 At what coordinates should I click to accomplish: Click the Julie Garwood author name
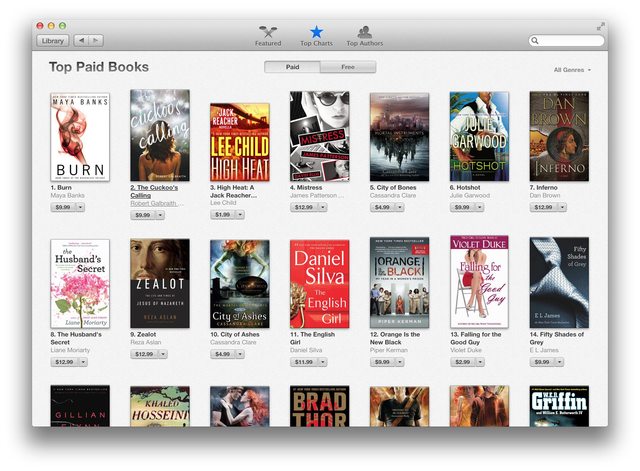(469, 196)
